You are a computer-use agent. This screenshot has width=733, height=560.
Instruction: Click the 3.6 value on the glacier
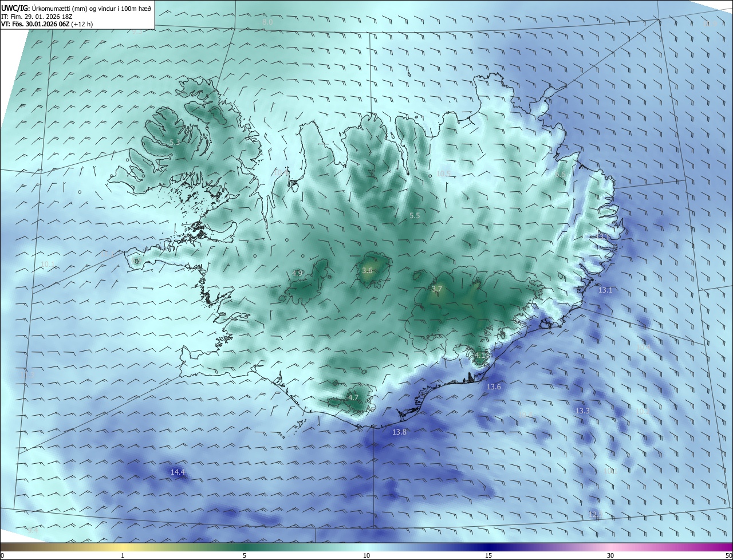(x=367, y=270)
